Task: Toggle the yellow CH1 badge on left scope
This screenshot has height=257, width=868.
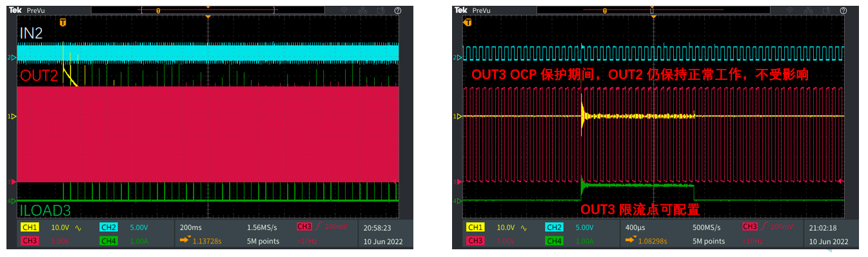Action: 29,227
